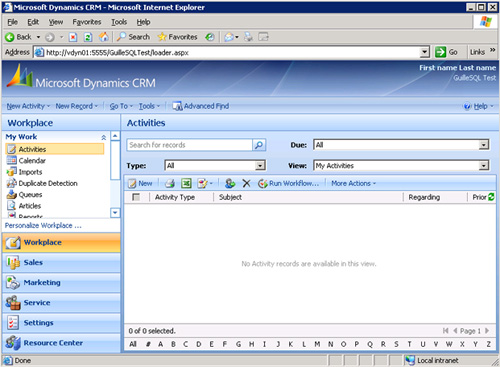Open the Resource Center area

61,343
